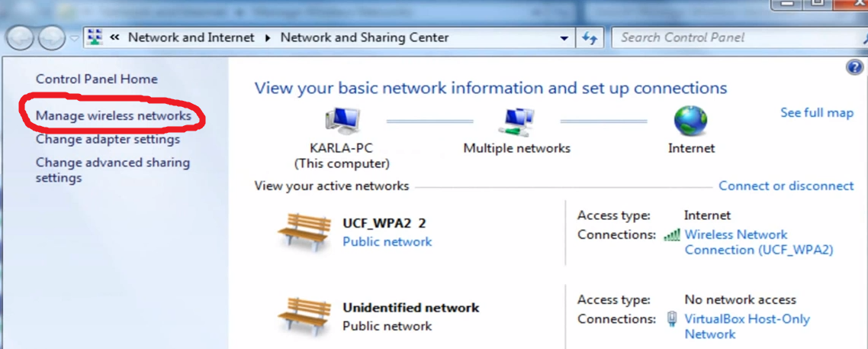Image resolution: width=868 pixels, height=349 pixels.
Task: Go to Control Panel Home
Action: (x=96, y=79)
